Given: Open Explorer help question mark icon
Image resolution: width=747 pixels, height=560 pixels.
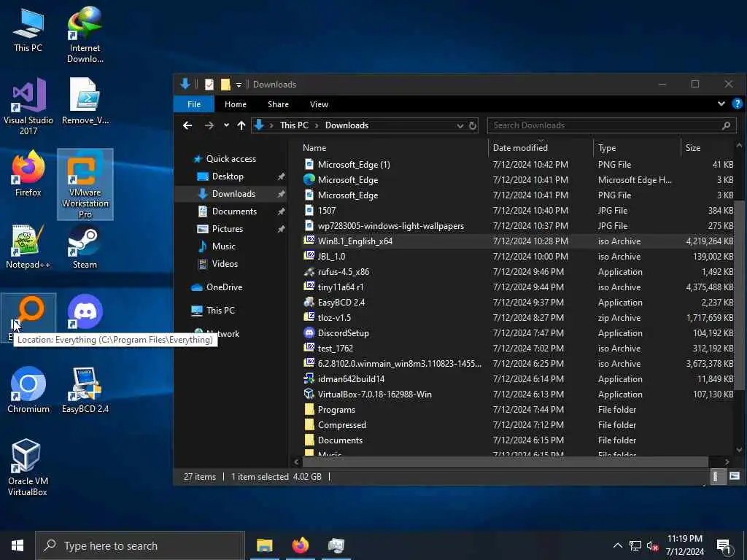Looking at the screenshot, I should click(x=737, y=104).
